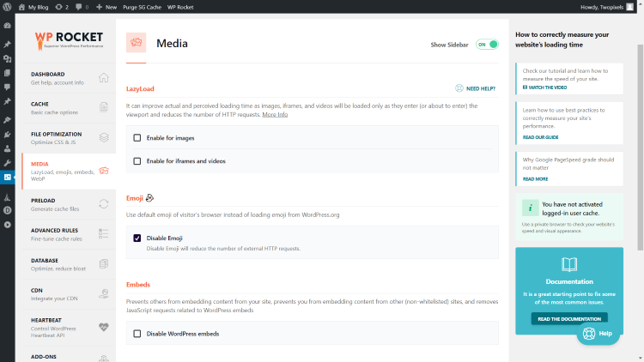This screenshot has height=362, width=644.
Task: Click the Database cylinder icon
Action: pyautogui.click(x=104, y=264)
